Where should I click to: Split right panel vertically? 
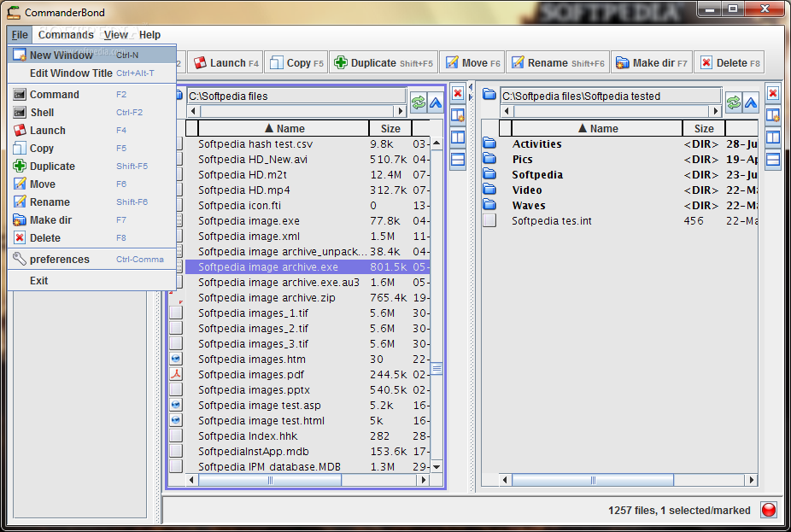coord(773,137)
